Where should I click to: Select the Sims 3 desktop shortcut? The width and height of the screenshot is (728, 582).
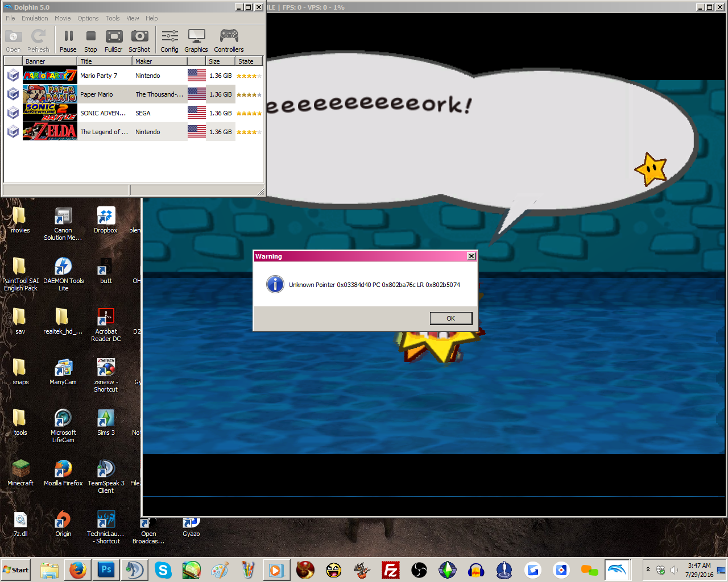click(x=106, y=422)
